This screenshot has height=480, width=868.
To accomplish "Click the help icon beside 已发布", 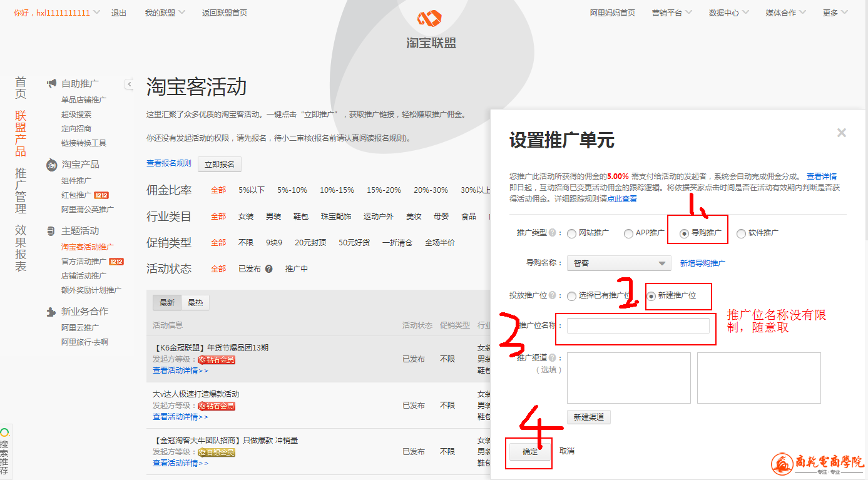I will click(x=268, y=269).
